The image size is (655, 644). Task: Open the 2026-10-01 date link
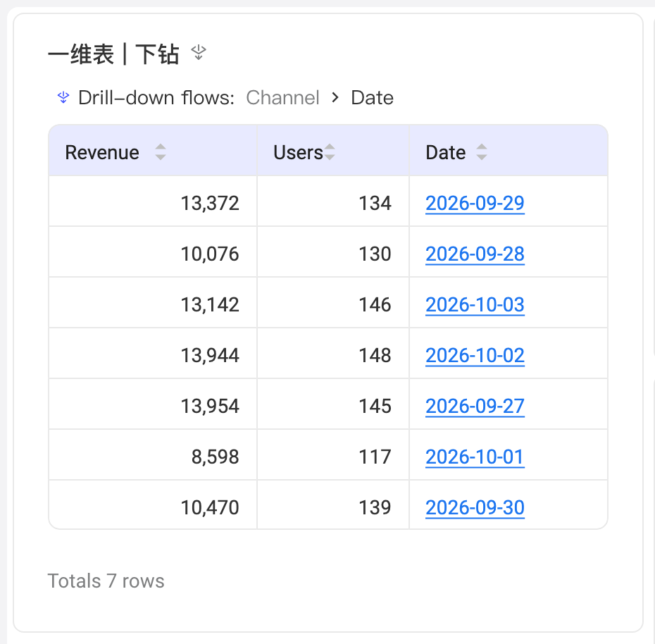coord(475,457)
